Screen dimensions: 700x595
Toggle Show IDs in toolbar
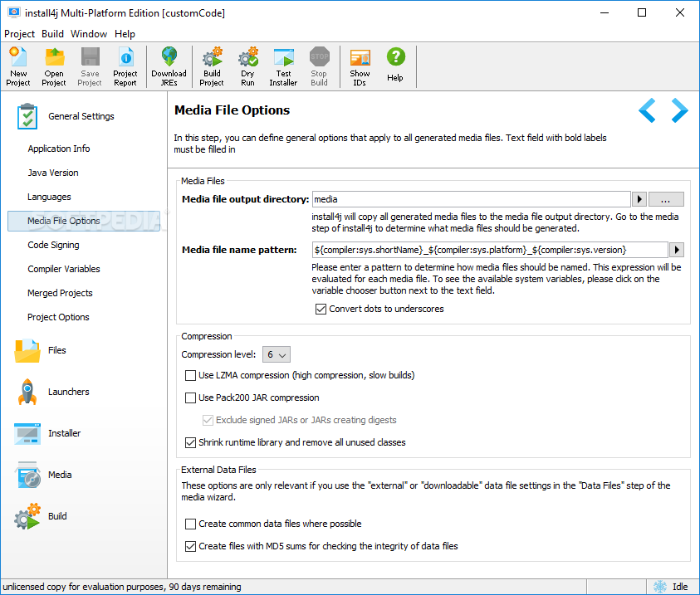pyautogui.click(x=360, y=66)
